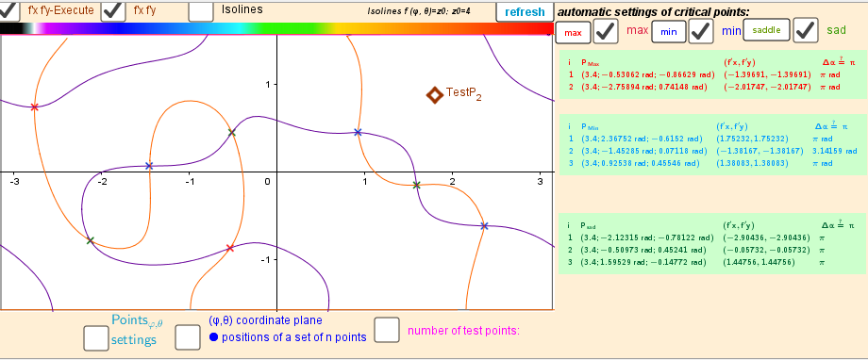
Task: Enable the Points φ,θ settings checkbox
Action: (96, 338)
